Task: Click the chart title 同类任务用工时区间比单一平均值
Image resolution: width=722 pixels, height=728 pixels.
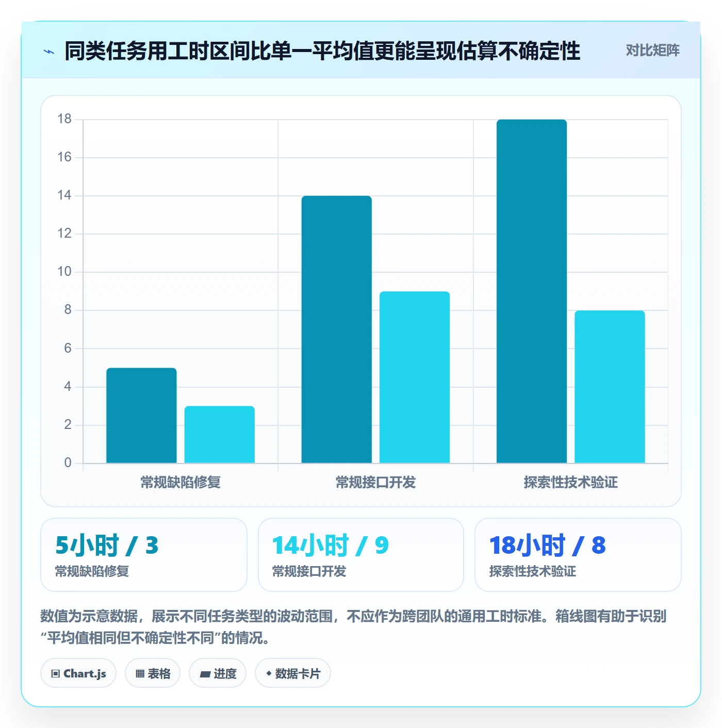Action: pos(322,51)
